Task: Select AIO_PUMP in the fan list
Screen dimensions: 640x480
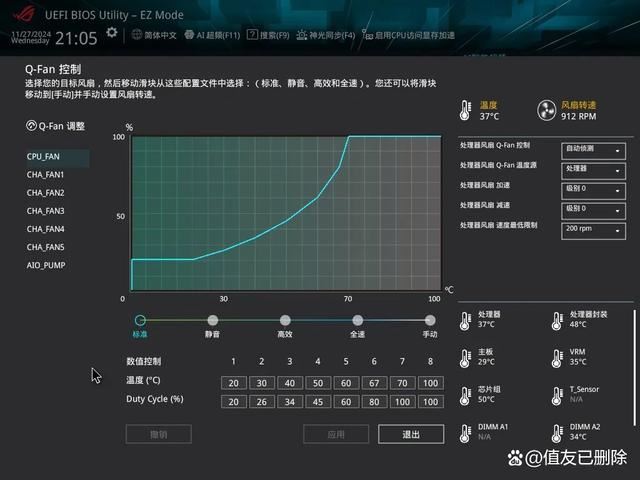Action: pos(46,265)
